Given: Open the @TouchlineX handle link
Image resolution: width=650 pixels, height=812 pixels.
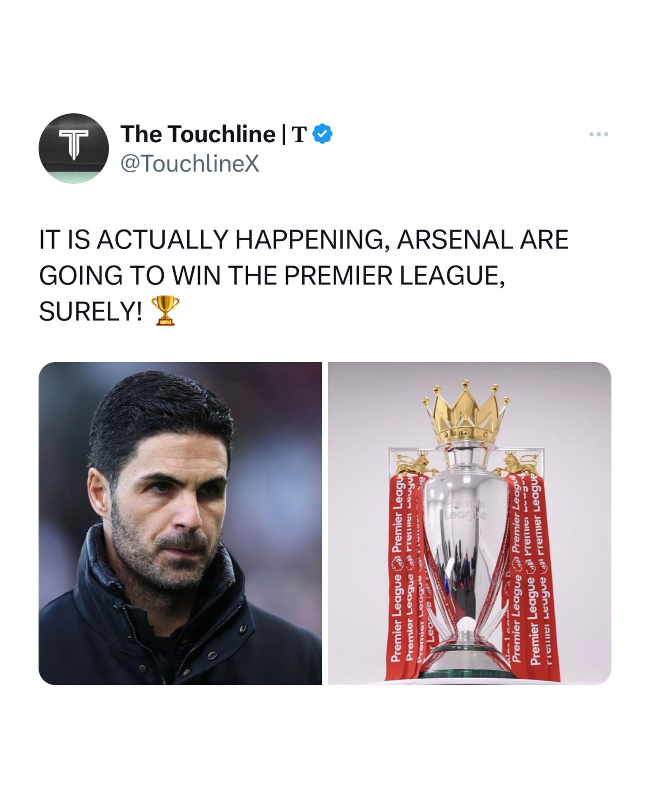Looking at the screenshot, I should pos(190,163).
